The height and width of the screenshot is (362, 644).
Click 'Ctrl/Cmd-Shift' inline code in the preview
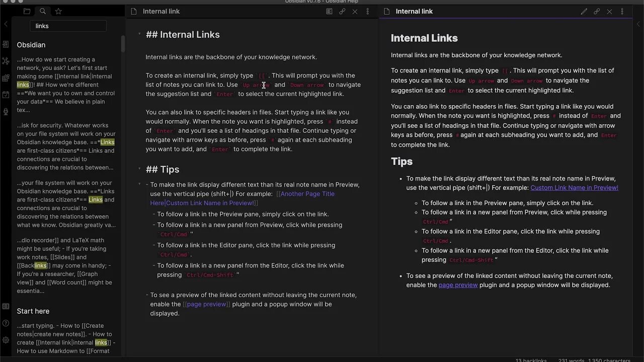pos(471,260)
